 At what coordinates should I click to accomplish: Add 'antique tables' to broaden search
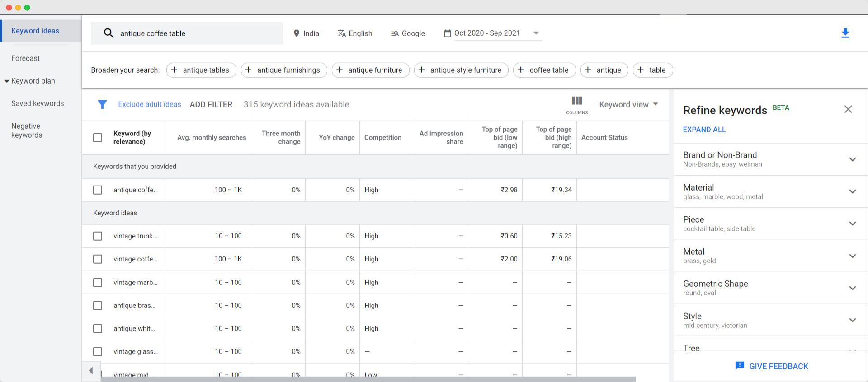[201, 70]
